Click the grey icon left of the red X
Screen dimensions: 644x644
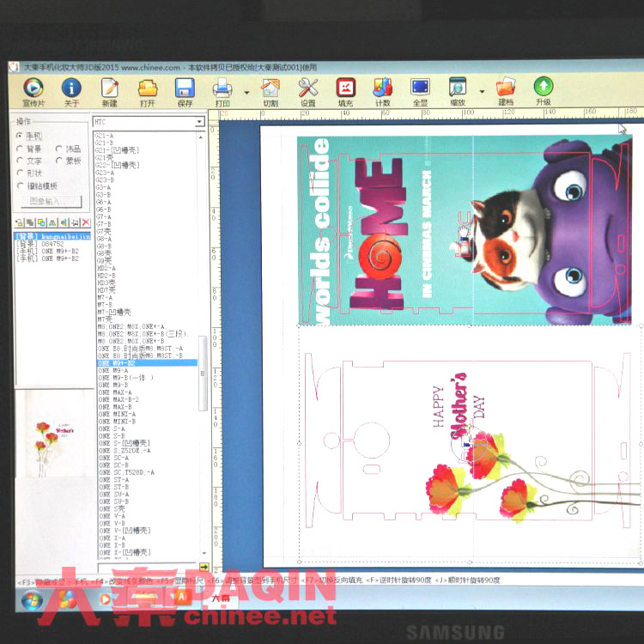coord(75,222)
